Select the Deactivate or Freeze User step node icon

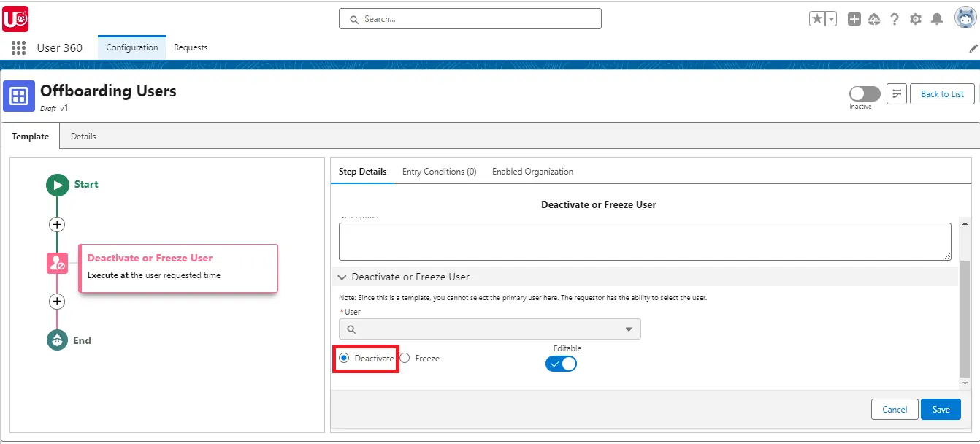[x=57, y=263]
